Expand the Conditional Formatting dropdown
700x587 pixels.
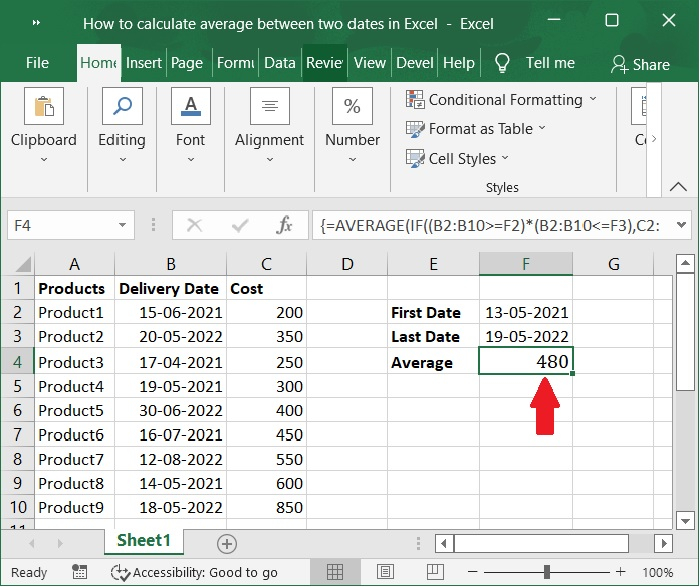[593, 100]
